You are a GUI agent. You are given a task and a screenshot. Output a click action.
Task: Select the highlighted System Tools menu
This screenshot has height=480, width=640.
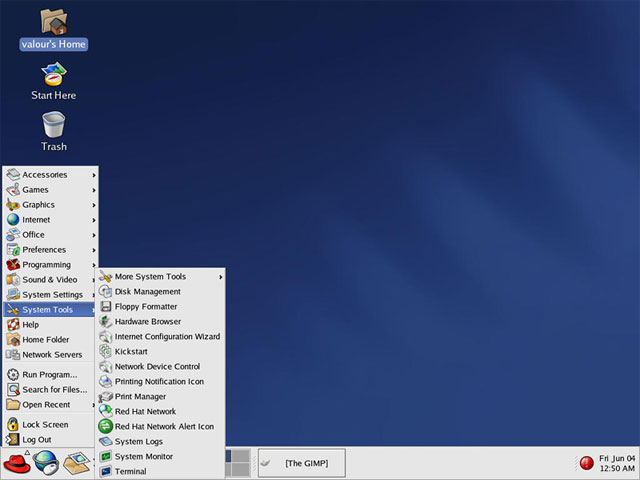point(50,310)
